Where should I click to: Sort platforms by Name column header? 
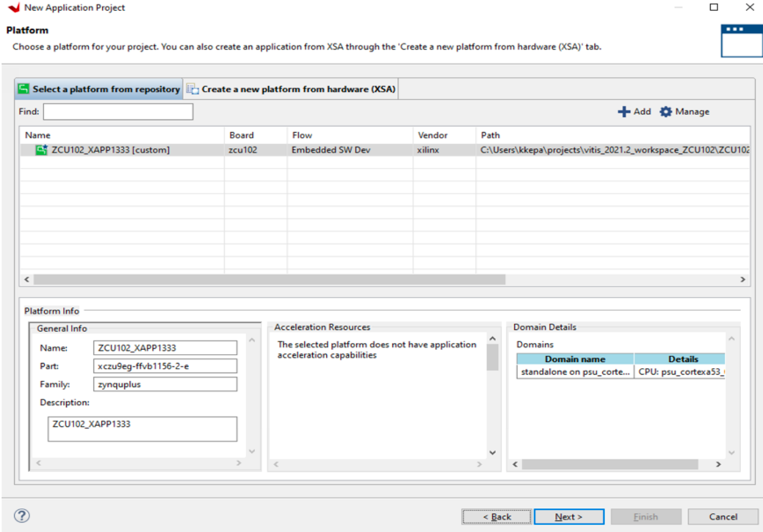(x=122, y=135)
